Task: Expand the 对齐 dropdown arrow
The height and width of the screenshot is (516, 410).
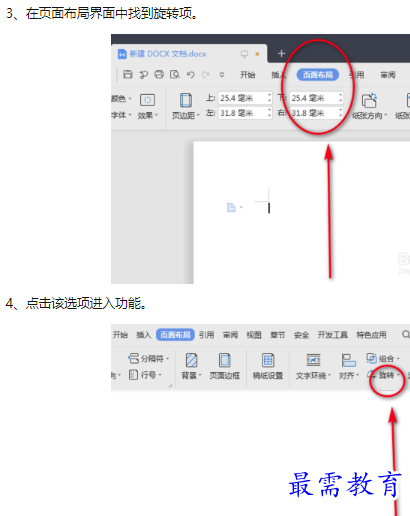Action: coord(358,376)
